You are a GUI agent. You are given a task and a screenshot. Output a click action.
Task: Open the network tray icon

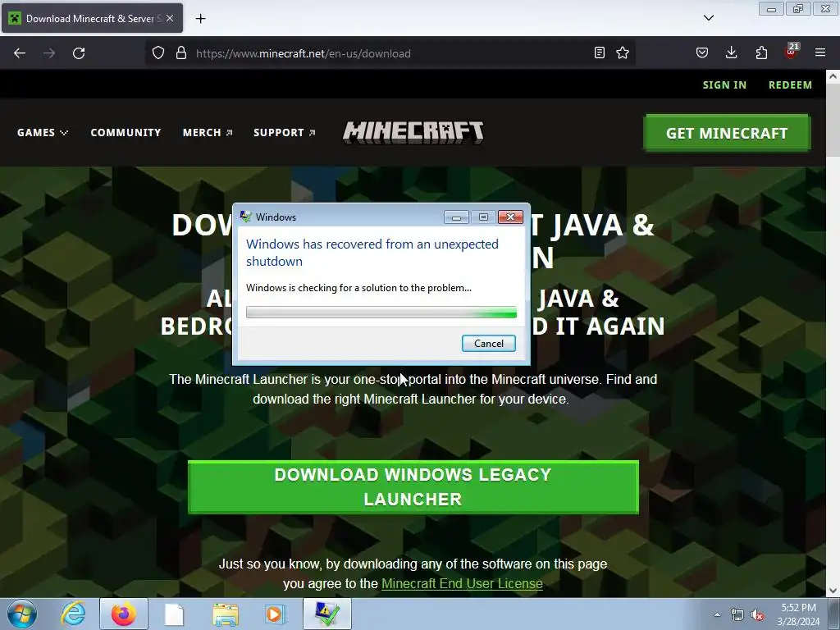pos(737,615)
